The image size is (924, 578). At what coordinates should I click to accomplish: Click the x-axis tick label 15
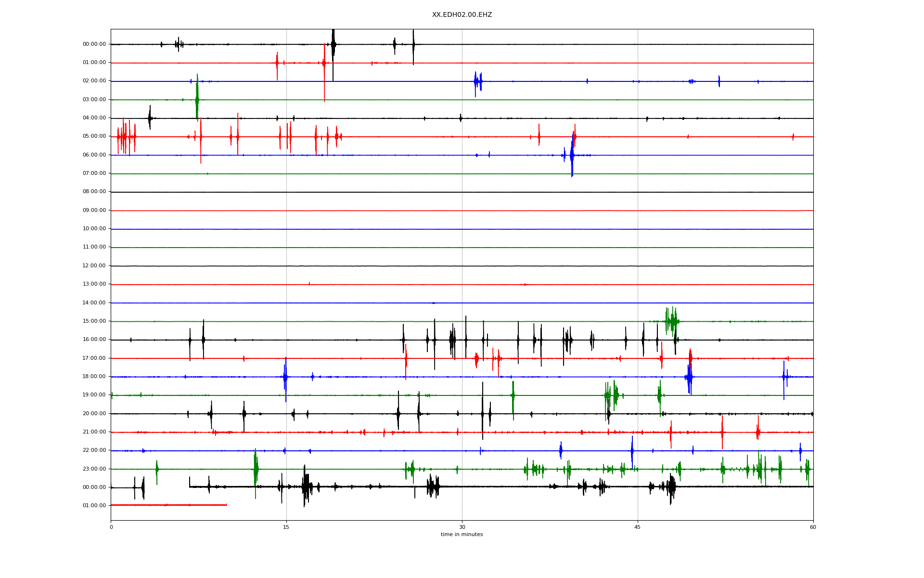286,527
